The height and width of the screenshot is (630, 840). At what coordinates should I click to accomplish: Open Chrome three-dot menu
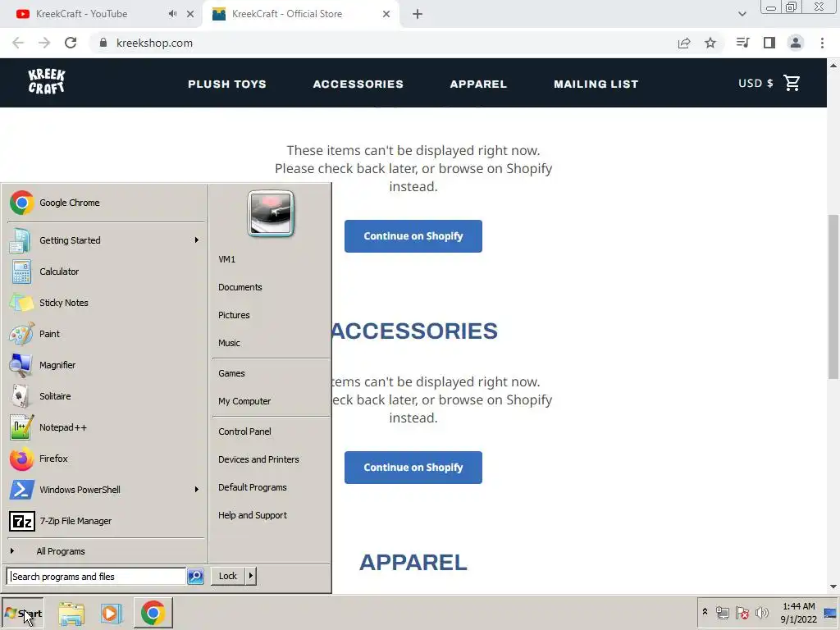point(822,43)
